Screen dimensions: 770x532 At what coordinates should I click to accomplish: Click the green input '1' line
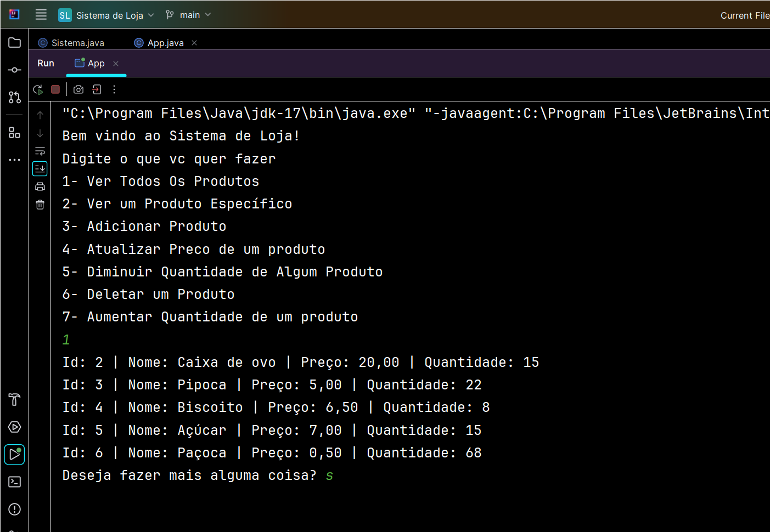66,340
